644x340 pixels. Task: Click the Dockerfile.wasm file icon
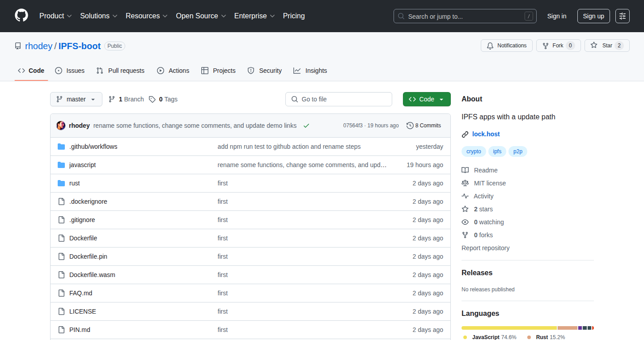(x=61, y=275)
